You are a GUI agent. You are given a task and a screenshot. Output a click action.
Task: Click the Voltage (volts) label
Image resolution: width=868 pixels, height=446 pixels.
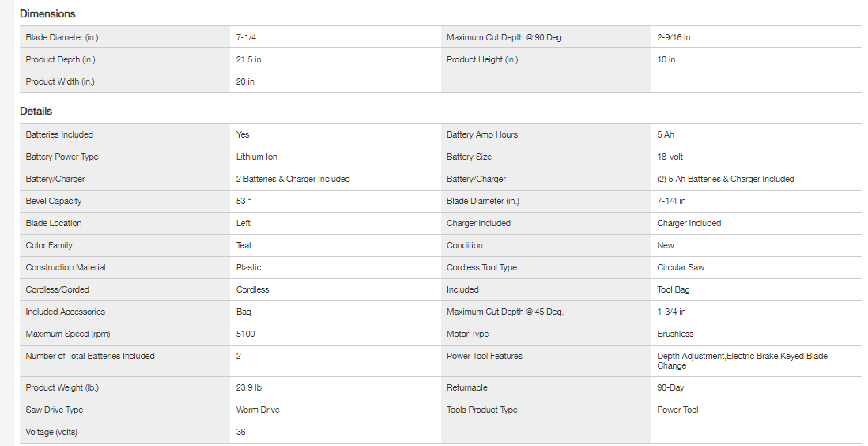point(52,432)
